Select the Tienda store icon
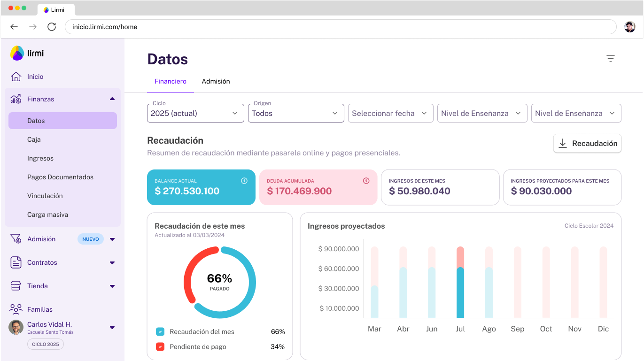This screenshot has width=644, height=361. pyautogui.click(x=16, y=286)
